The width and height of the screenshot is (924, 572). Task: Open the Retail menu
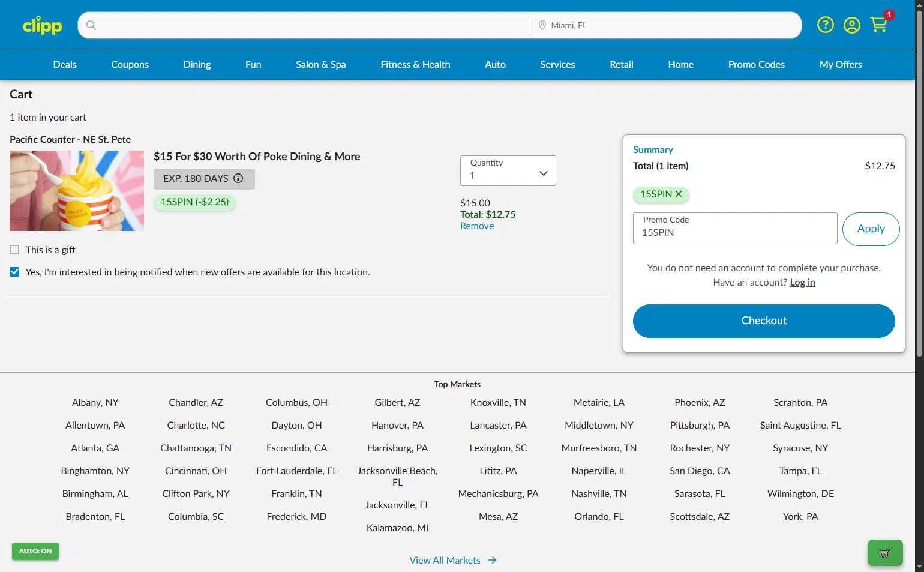[622, 64]
